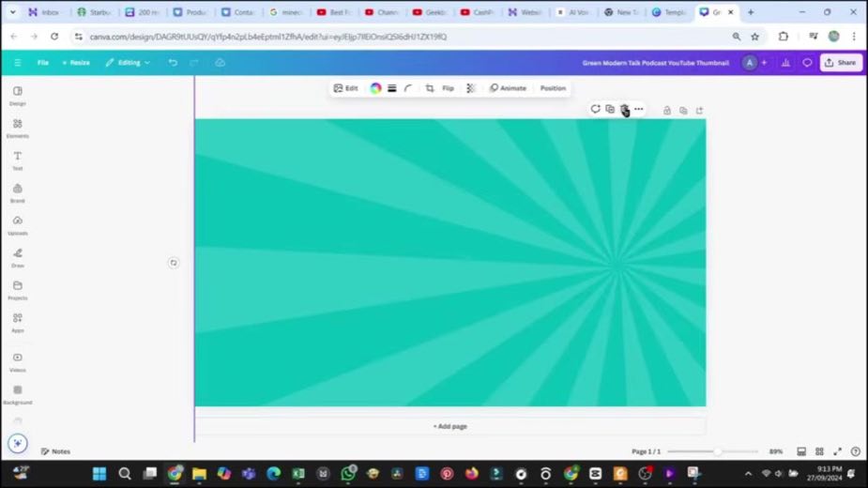Open the transparency checkerboard option

click(470, 88)
